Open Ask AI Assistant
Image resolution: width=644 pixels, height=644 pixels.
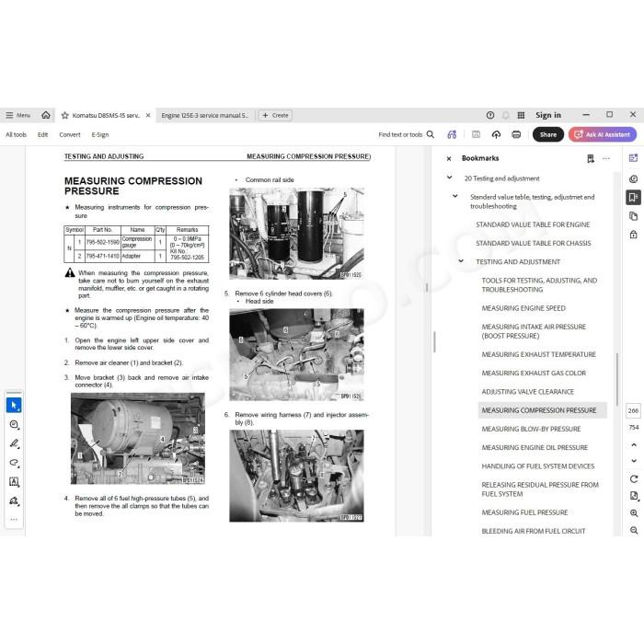coord(602,134)
